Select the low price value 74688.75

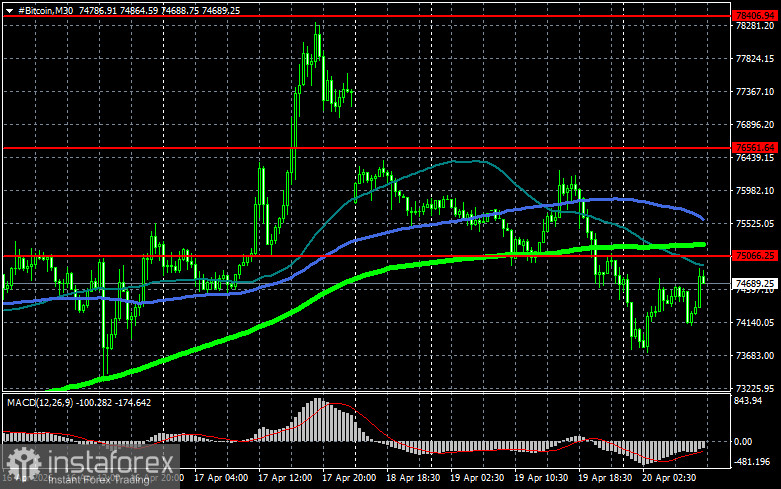(179, 10)
